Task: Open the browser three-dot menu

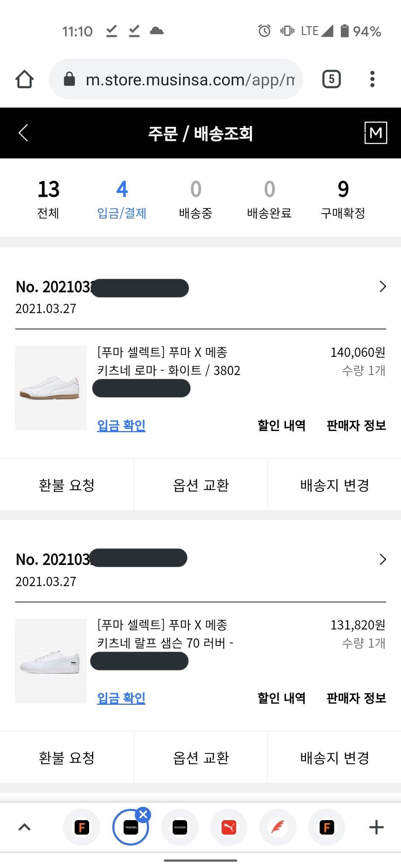Action: coord(372,79)
